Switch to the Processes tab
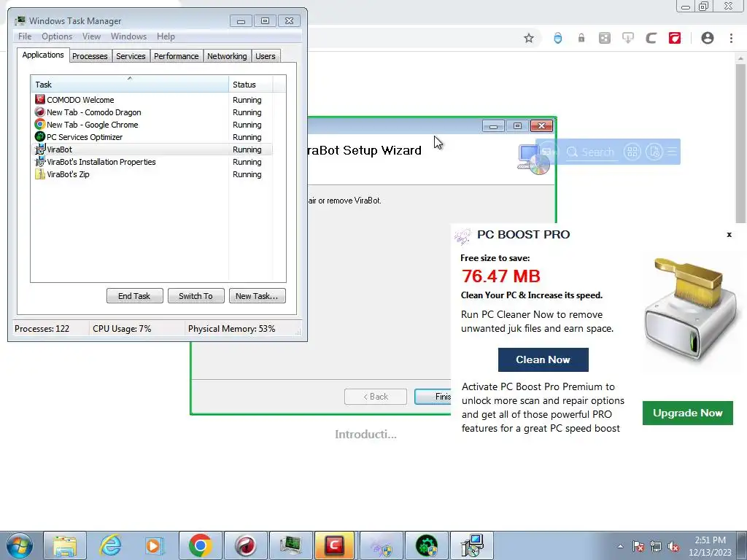The width and height of the screenshot is (747, 560). (x=90, y=56)
